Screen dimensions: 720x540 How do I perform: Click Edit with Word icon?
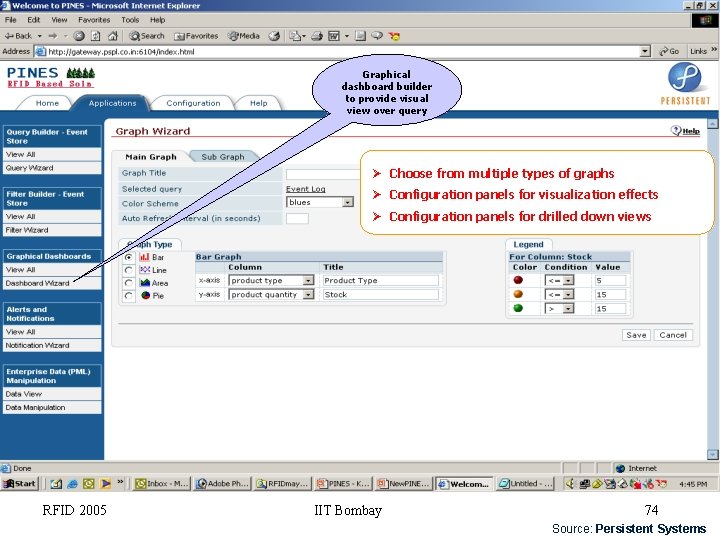(x=334, y=36)
